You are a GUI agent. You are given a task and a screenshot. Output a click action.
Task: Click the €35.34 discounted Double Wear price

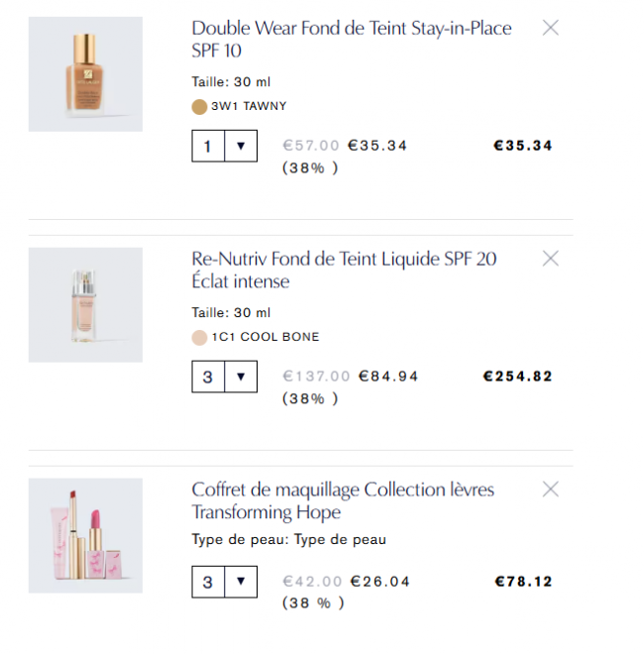(377, 146)
